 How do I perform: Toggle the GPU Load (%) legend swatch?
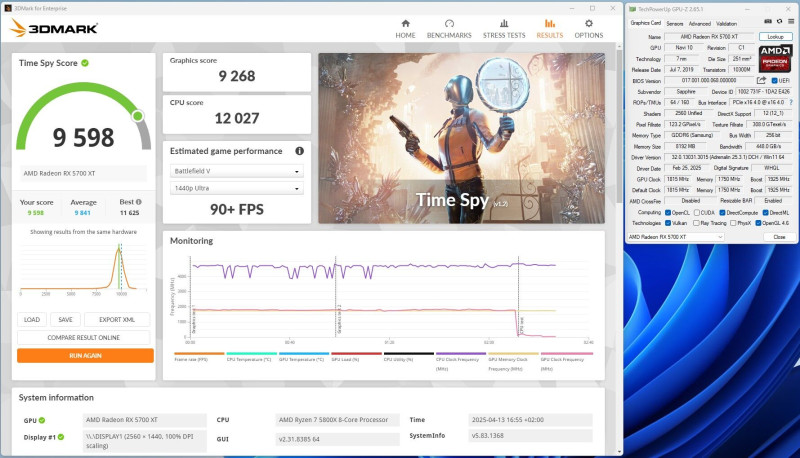(357, 353)
